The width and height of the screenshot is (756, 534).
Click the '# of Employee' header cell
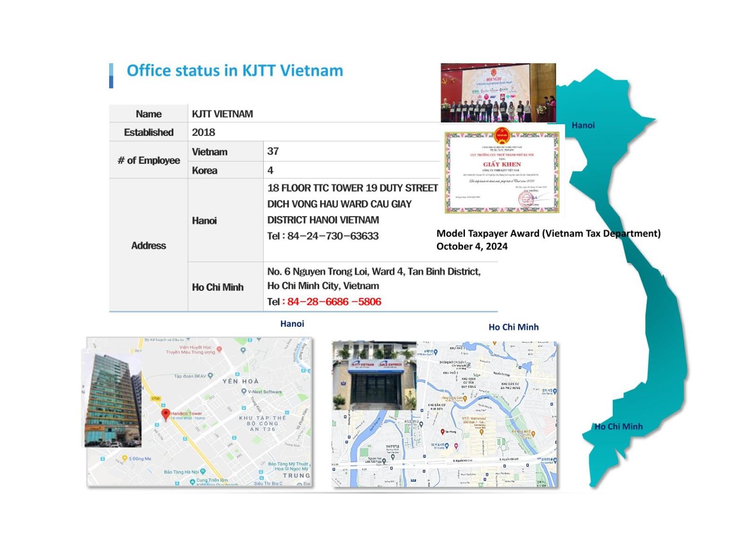(x=148, y=160)
